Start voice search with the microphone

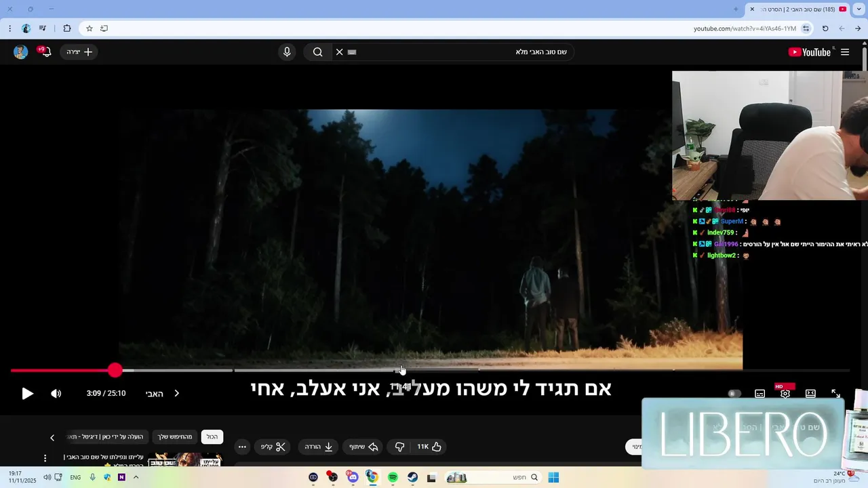click(287, 52)
